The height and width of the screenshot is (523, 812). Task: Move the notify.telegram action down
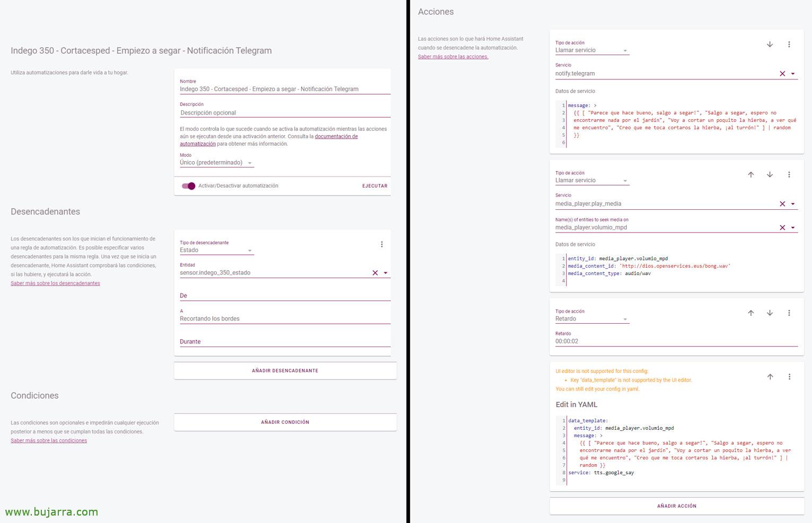(x=770, y=45)
